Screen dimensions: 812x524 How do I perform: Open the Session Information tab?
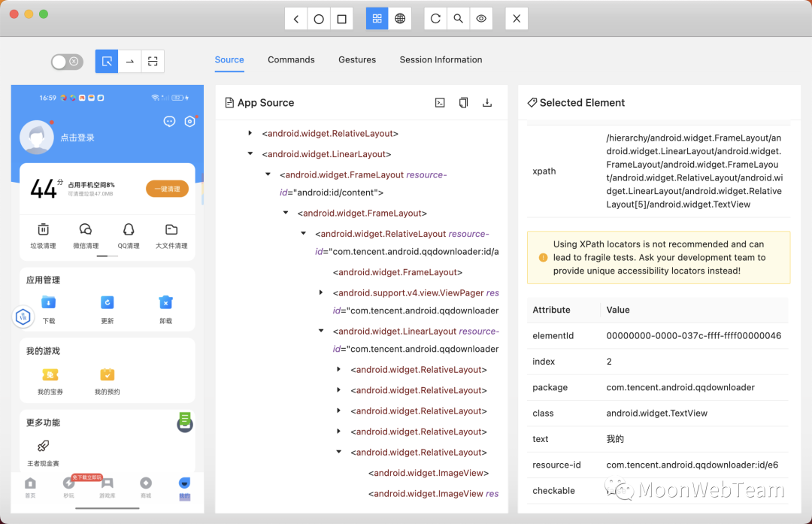click(x=441, y=59)
